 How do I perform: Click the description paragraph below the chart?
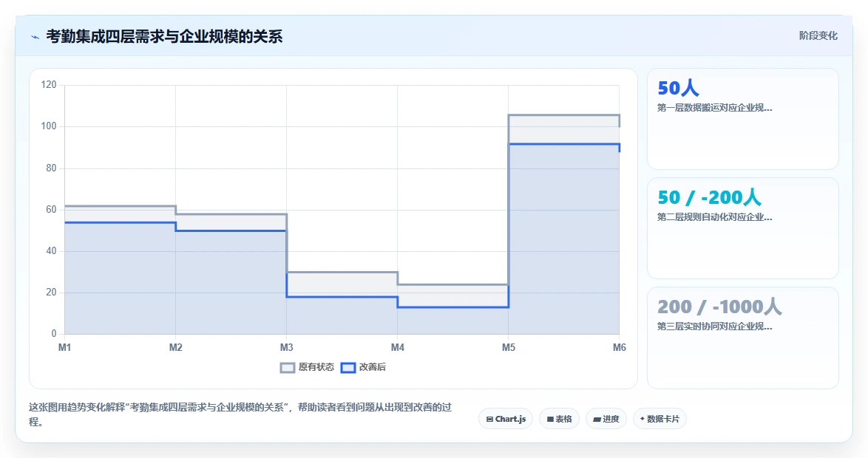click(240, 414)
